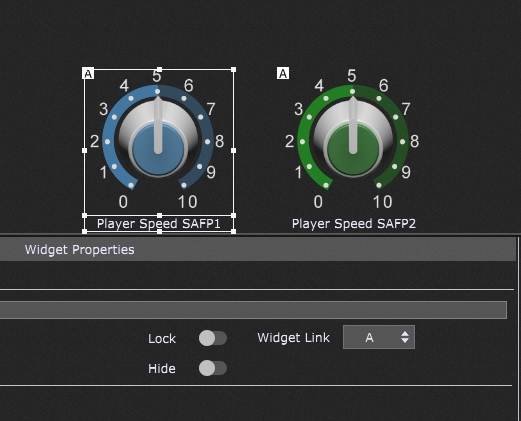This screenshot has height=421, width=521.
Task: Toggle the Hide switch
Action: pos(213,368)
